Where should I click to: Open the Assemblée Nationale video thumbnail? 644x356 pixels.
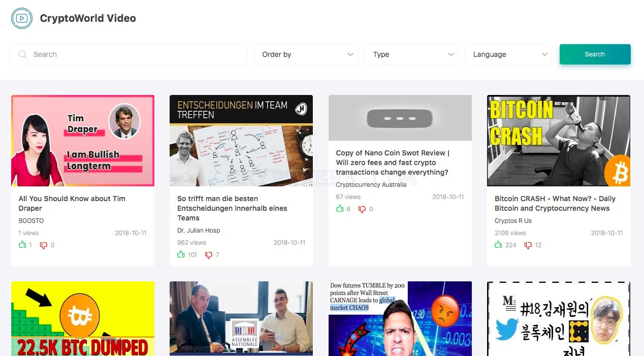(241, 318)
